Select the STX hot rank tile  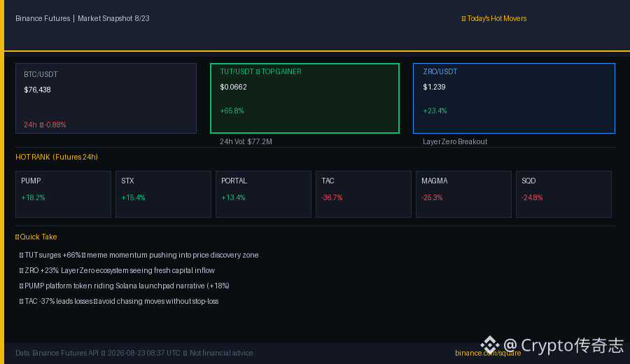[163, 195]
